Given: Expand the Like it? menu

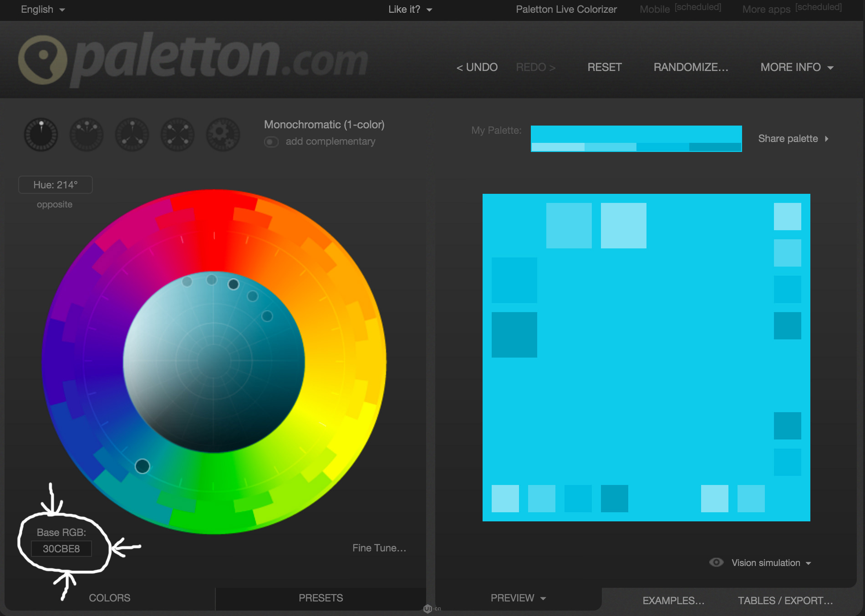Looking at the screenshot, I should (x=410, y=10).
